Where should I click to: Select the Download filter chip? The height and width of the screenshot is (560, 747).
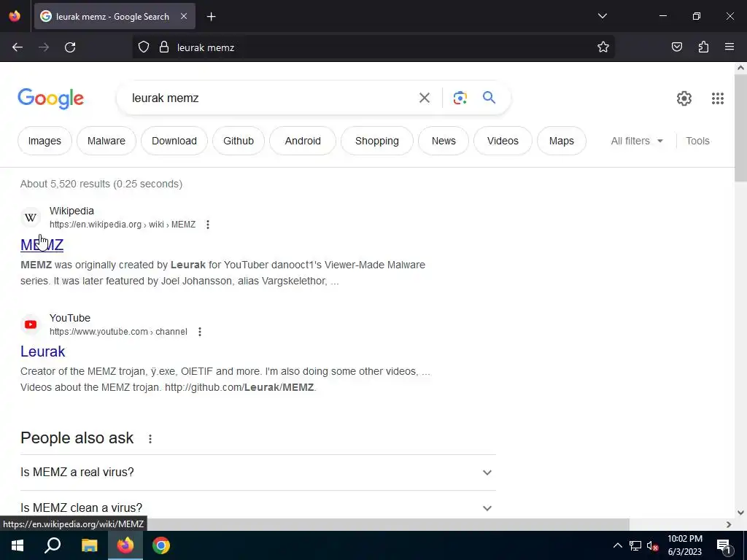coord(174,141)
